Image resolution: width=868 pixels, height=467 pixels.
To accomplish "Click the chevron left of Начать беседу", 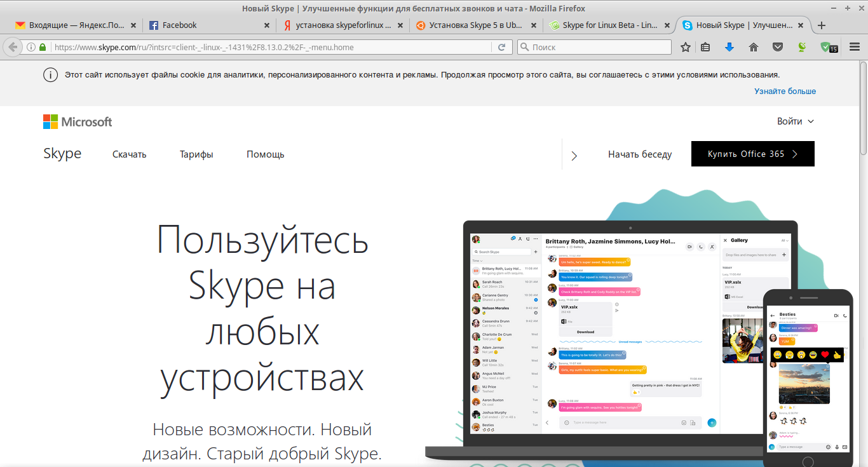I will point(574,155).
